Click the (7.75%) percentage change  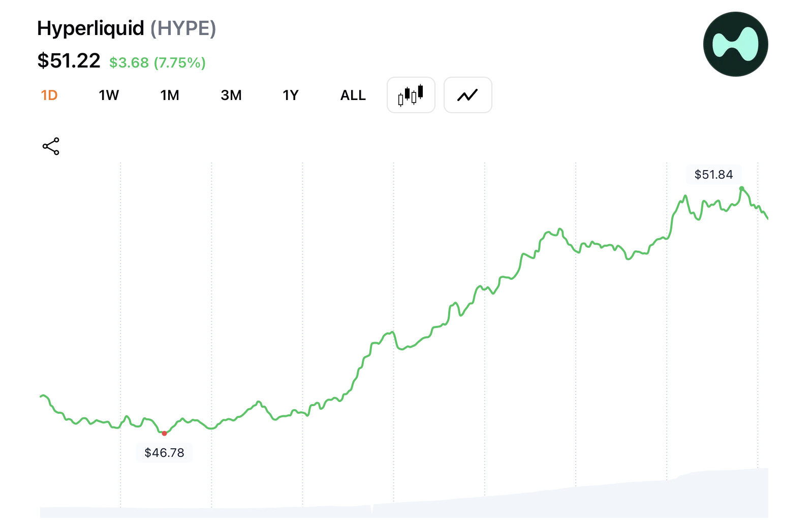click(180, 62)
